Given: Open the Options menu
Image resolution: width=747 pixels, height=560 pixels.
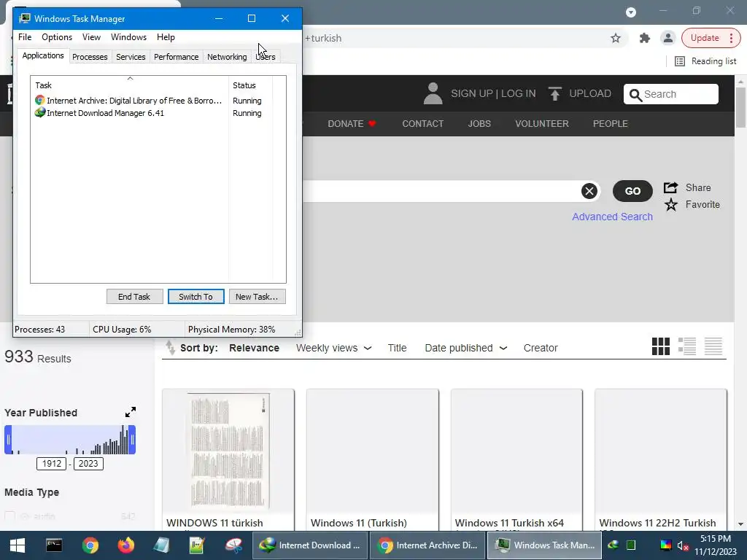Looking at the screenshot, I should [x=57, y=37].
